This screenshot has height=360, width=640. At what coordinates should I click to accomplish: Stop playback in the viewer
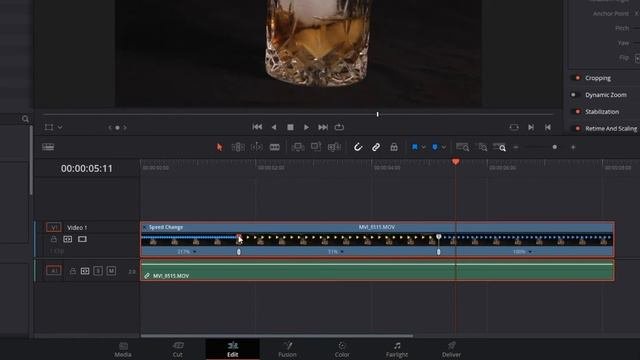pyautogui.click(x=290, y=127)
